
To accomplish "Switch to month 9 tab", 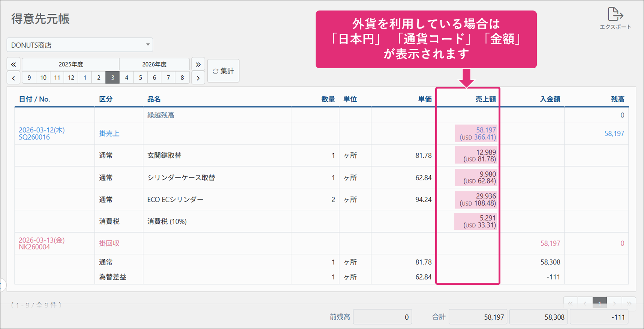I will [29, 78].
